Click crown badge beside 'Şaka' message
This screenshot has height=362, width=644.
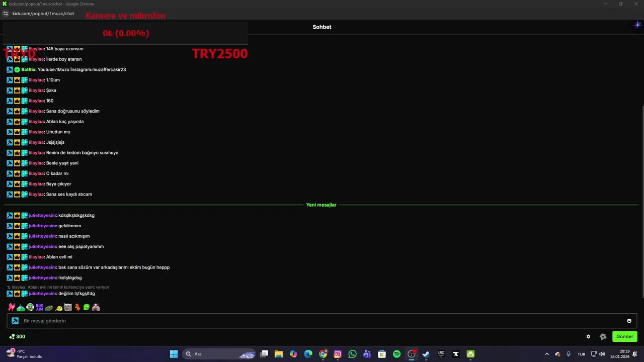(x=17, y=90)
